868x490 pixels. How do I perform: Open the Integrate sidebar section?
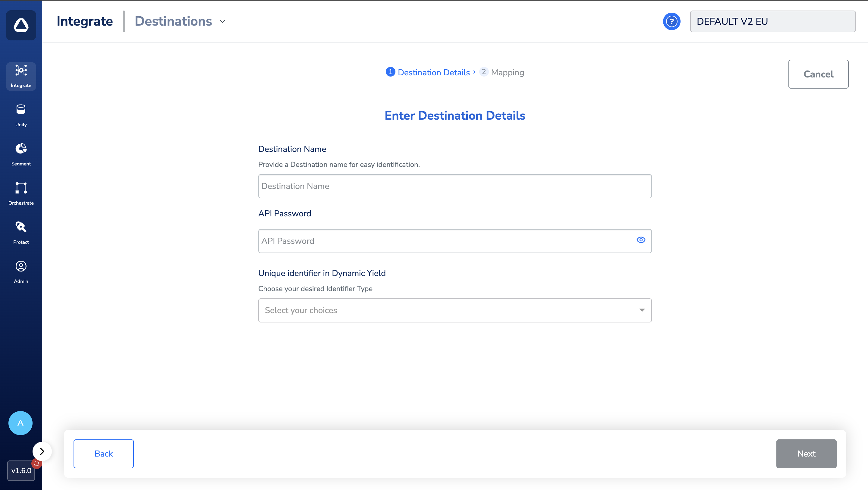click(x=21, y=76)
